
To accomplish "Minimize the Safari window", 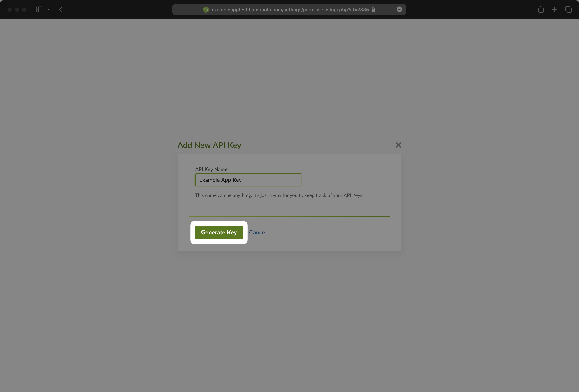I will click(17, 9).
